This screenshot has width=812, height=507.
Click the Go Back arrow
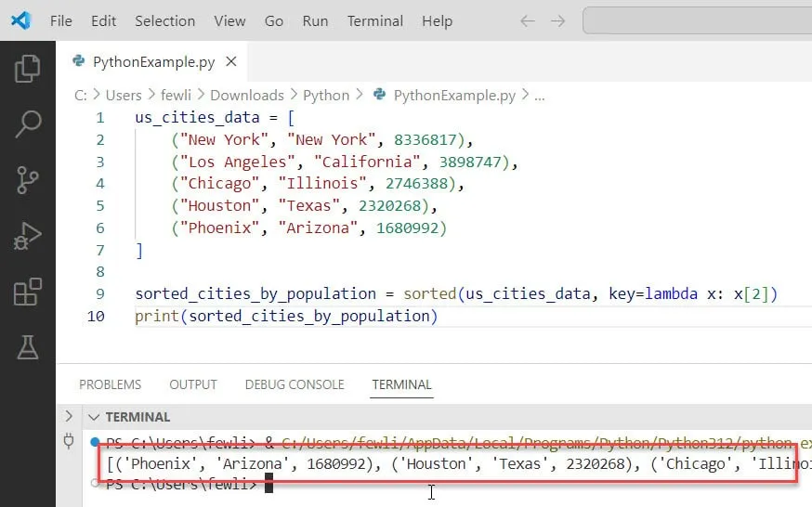click(x=528, y=20)
